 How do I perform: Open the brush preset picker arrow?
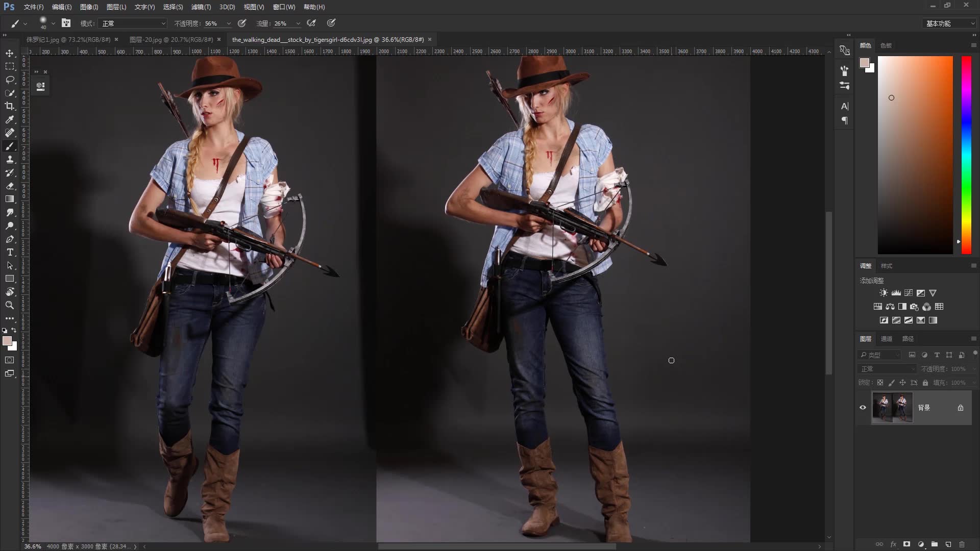point(53,23)
